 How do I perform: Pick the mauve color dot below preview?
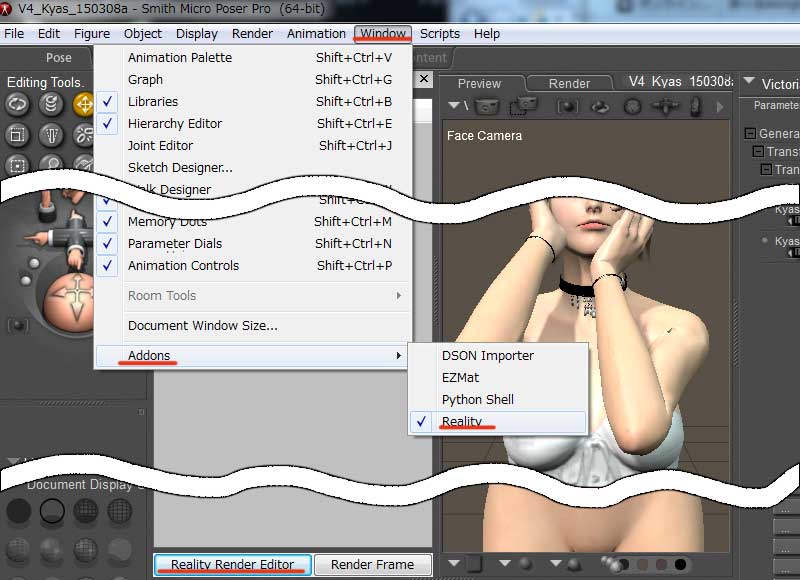661,564
